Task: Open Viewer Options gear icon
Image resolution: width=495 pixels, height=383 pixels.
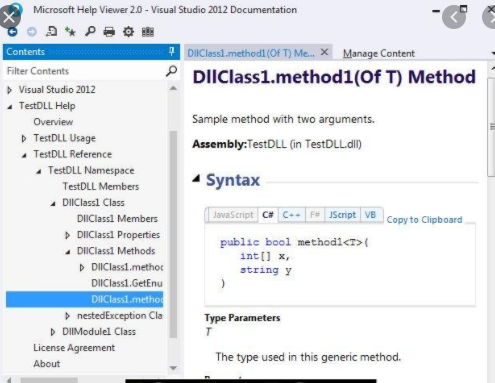Action: [x=128, y=32]
